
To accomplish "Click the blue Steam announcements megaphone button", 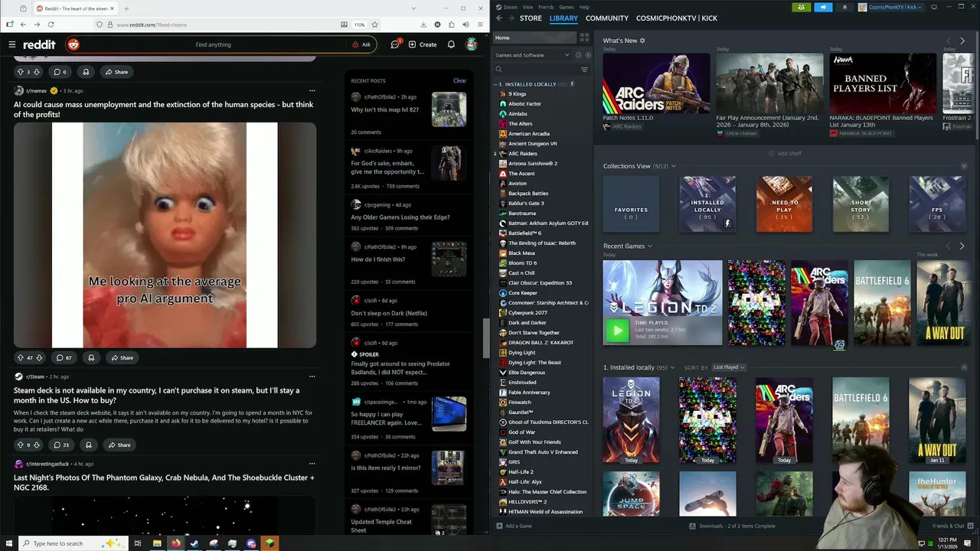I will 823,7.
